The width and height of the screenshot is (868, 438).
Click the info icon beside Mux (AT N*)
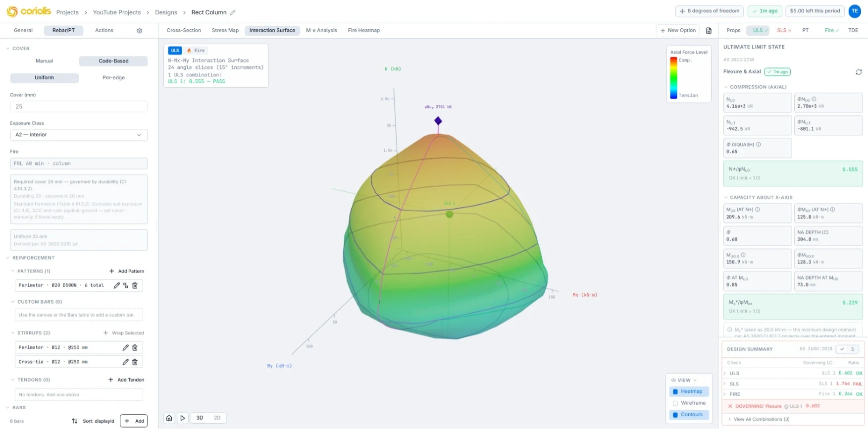758,210
